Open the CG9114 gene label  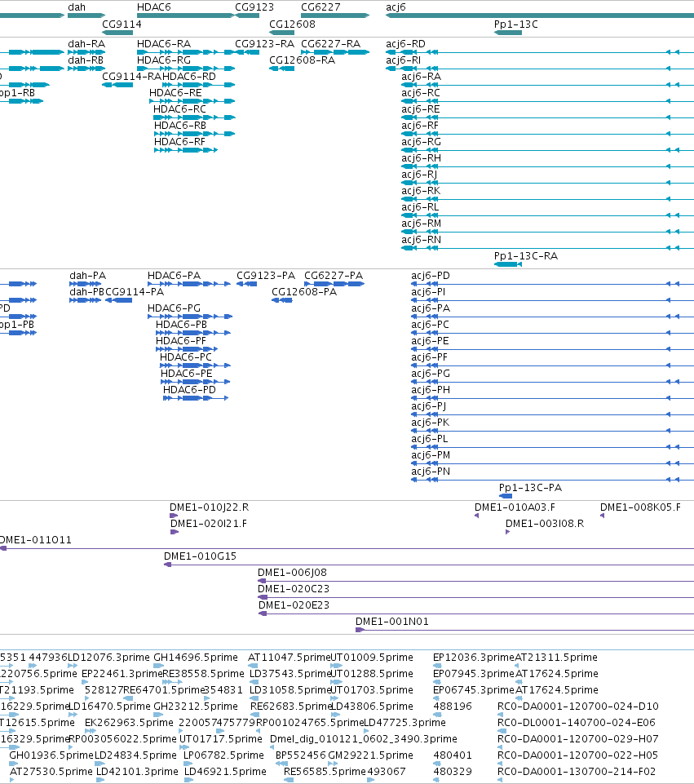point(122,24)
